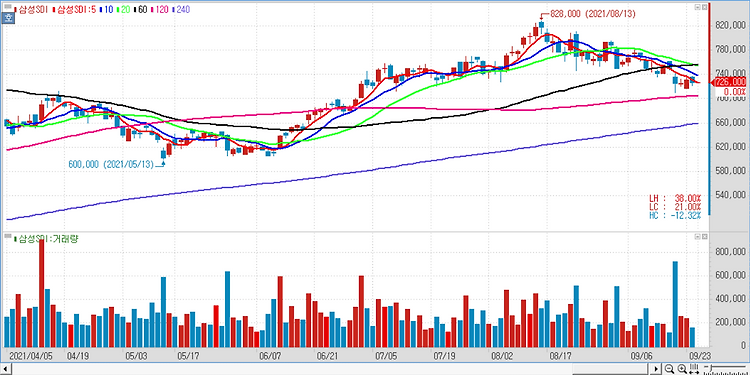Click the 820,000 price axis label
Screen dimensions: 750x375
pyautogui.click(x=731, y=25)
